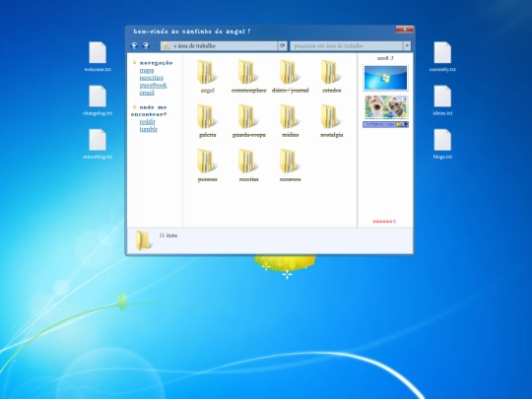Refresh the área de trabalho address bar
Viewport: 532px width, 399px height.
(x=283, y=45)
